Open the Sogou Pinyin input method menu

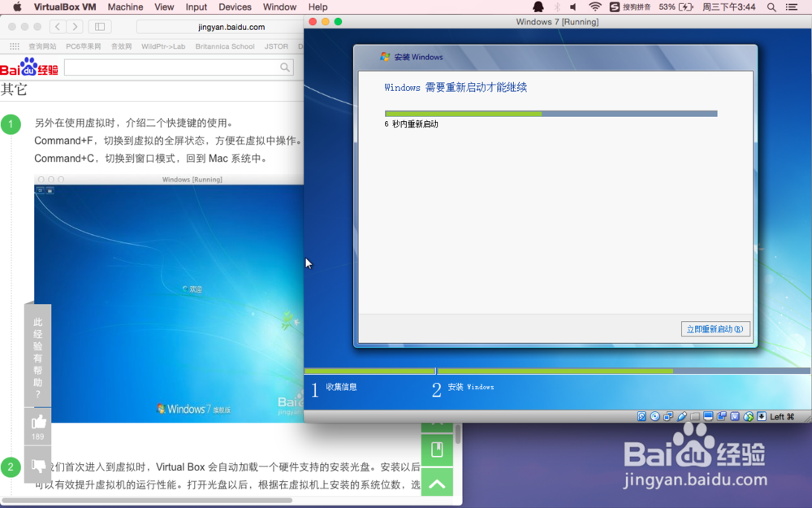click(630, 7)
